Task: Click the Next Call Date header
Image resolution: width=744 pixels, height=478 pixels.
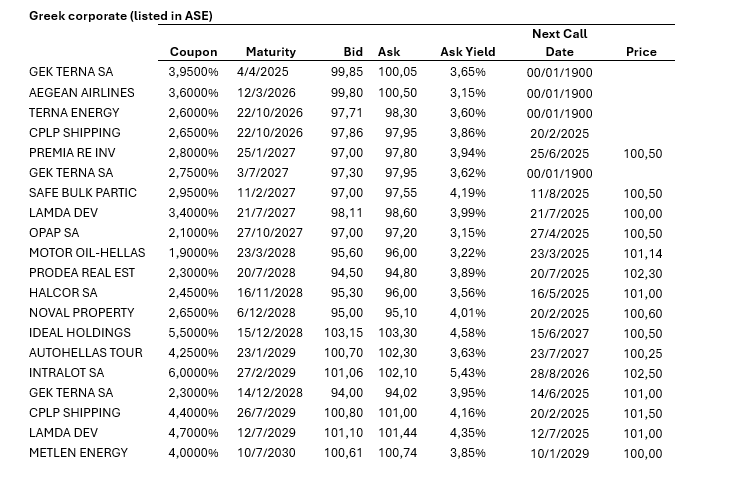Action: (x=559, y=43)
